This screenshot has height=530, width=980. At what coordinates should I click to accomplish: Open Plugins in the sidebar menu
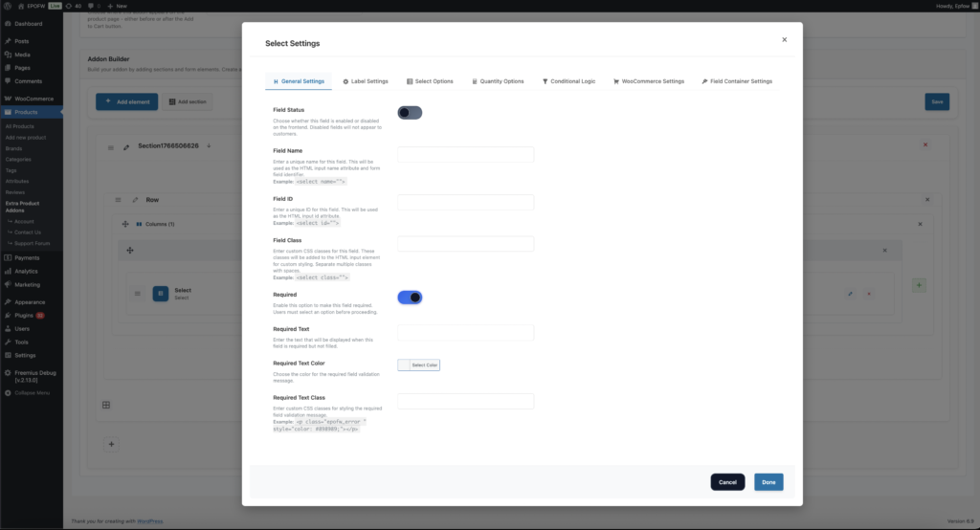click(x=24, y=314)
